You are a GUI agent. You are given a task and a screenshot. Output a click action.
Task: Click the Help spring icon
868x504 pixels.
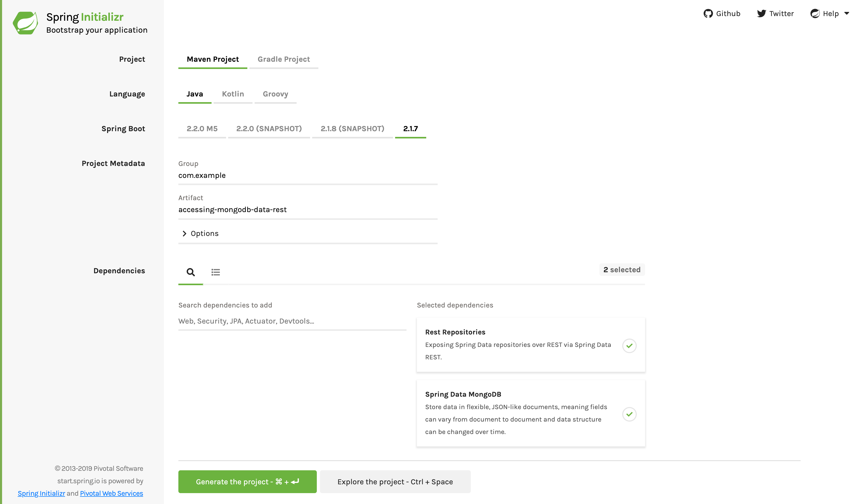(815, 13)
